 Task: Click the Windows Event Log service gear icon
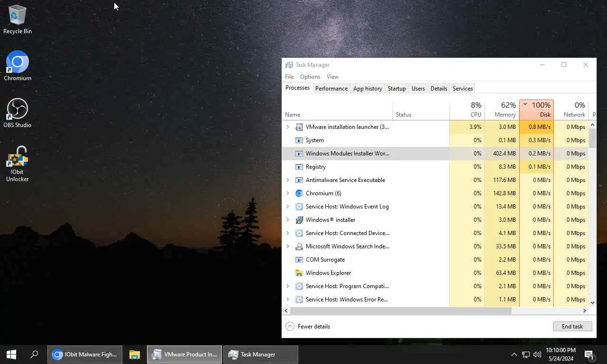[x=299, y=207]
